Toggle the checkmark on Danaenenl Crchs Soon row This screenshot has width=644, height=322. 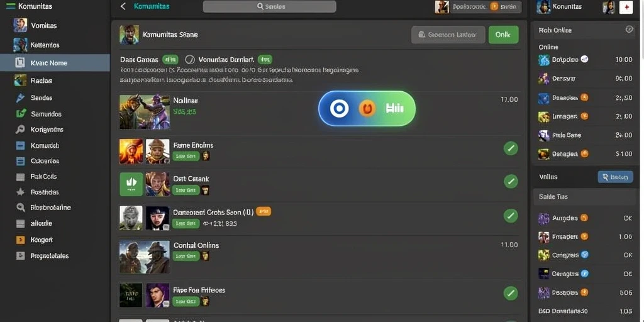[511, 215]
